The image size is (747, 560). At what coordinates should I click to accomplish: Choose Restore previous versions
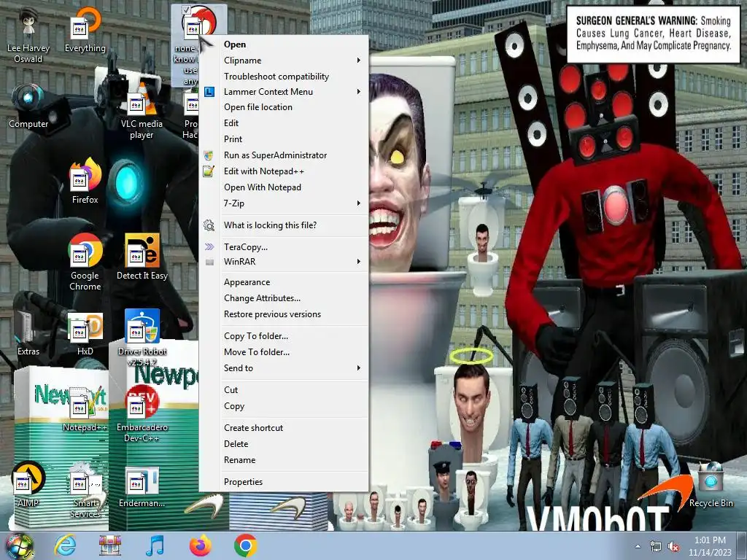(284, 314)
